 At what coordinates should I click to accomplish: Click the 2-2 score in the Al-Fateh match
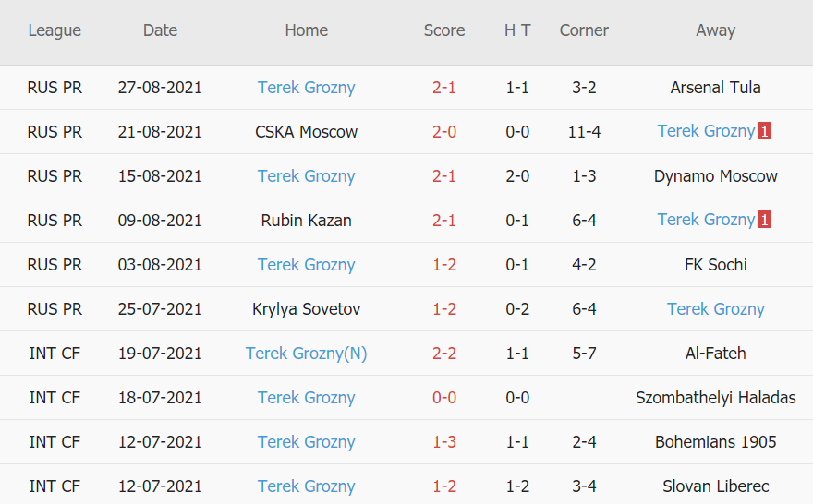point(444,354)
